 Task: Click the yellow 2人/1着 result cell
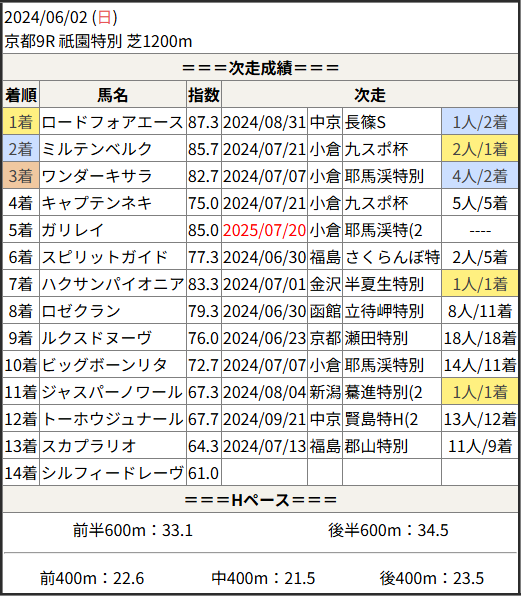pos(480,149)
